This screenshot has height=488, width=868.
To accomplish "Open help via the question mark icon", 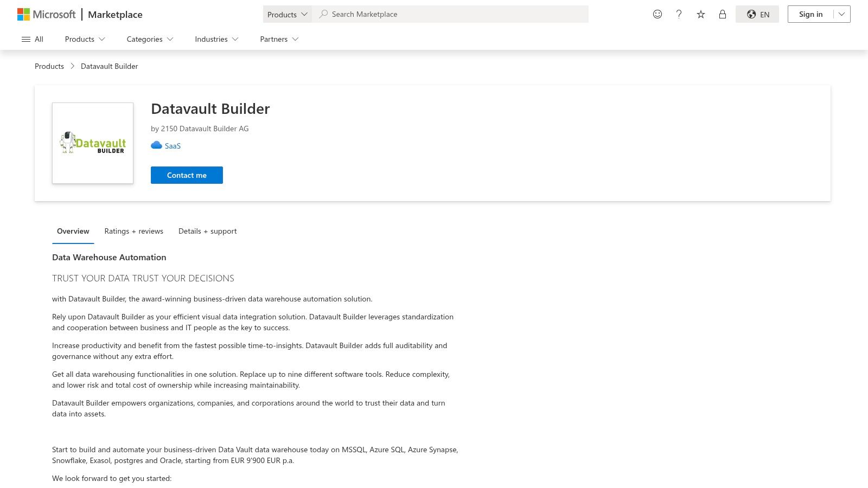I will tap(679, 14).
